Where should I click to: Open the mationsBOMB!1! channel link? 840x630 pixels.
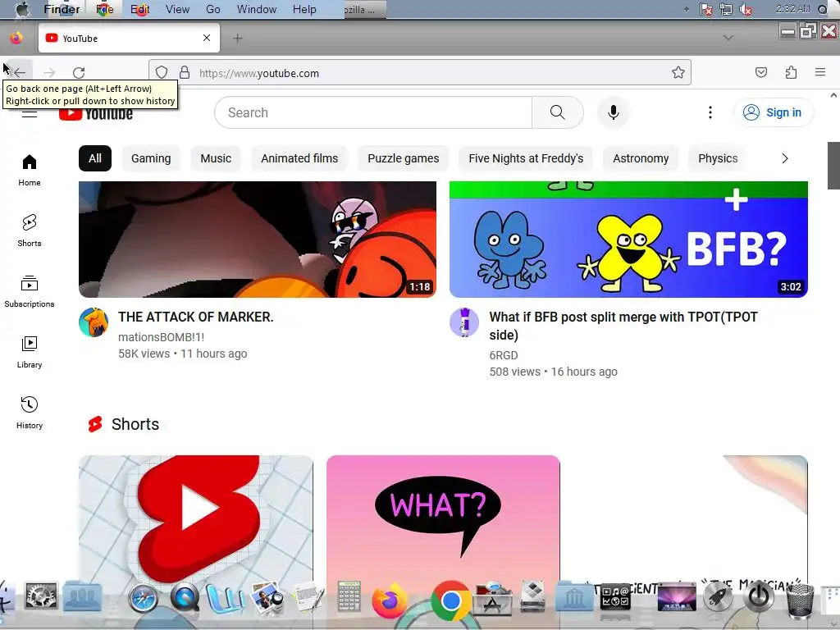tap(162, 337)
